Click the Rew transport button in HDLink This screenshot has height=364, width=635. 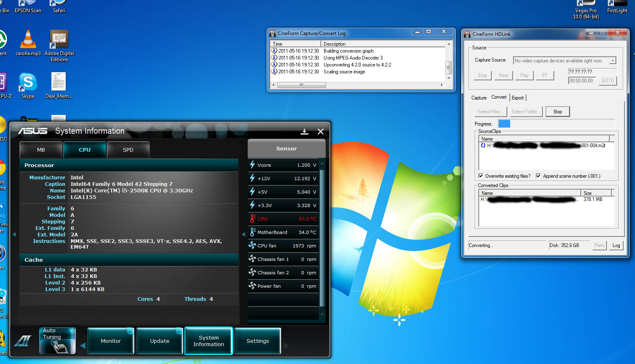pos(504,75)
